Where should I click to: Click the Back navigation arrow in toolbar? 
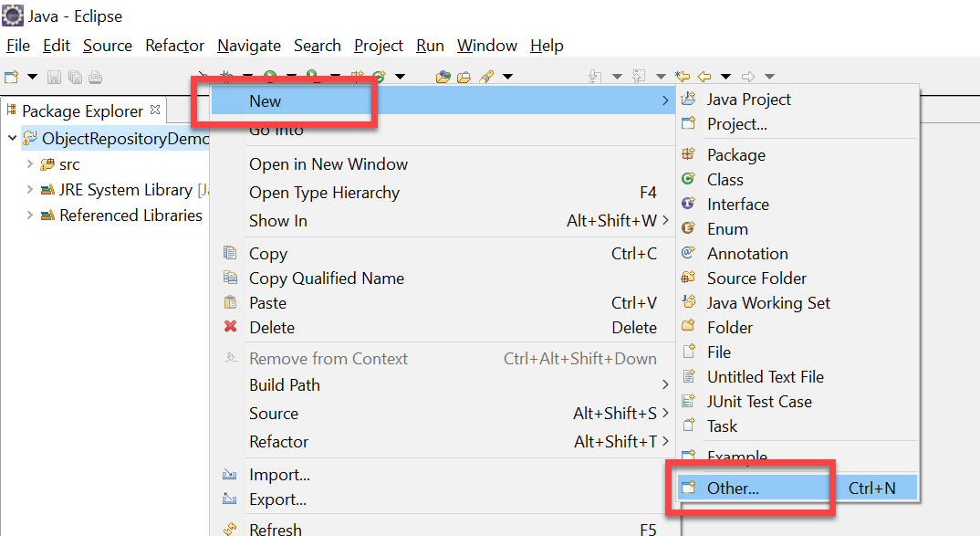coord(704,77)
